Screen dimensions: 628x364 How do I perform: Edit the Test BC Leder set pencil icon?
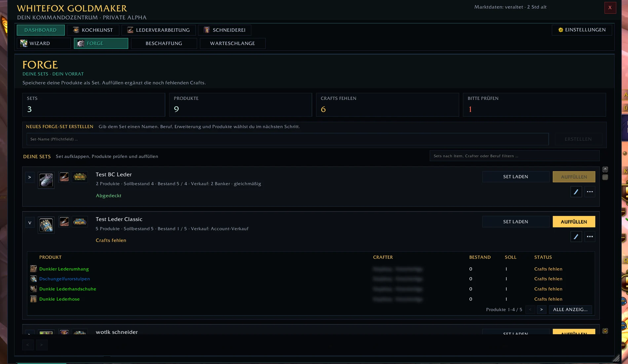576,192
